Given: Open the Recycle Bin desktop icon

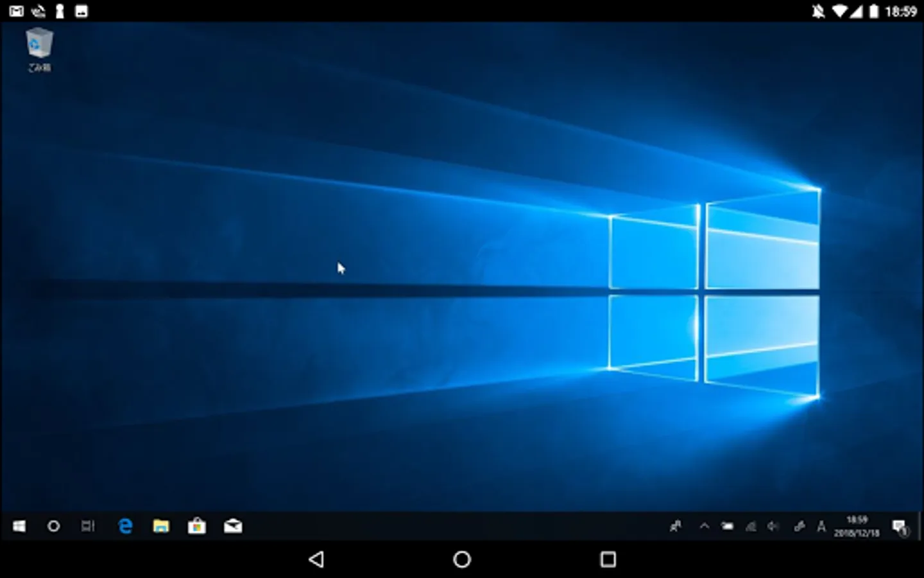Looking at the screenshot, I should click(39, 49).
